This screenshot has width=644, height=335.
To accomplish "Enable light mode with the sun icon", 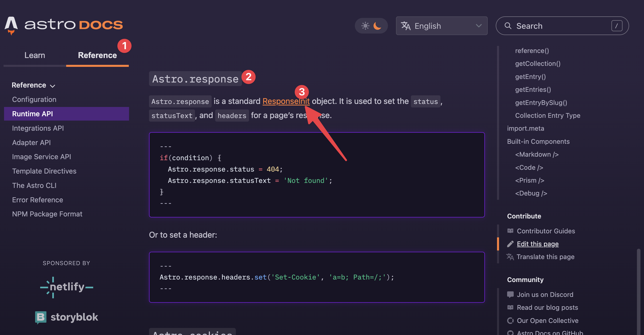I will (x=365, y=25).
